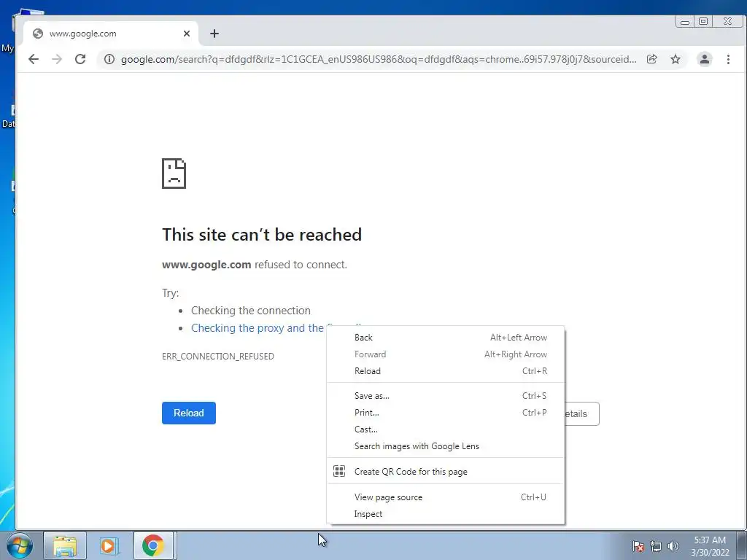Close the www.google.com tab
Image resolution: width=747 pixels, height=560 pixels.
pos(186,34)
